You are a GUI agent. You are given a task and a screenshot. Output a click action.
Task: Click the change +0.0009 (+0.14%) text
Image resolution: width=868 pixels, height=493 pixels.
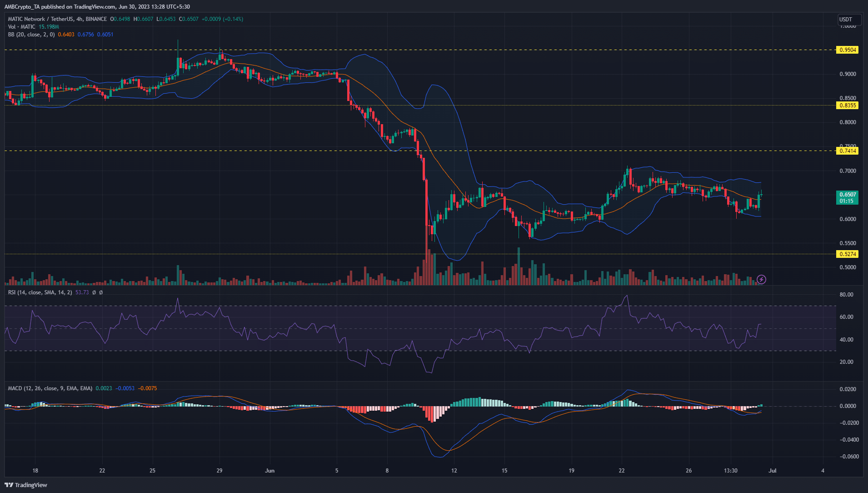222,19
